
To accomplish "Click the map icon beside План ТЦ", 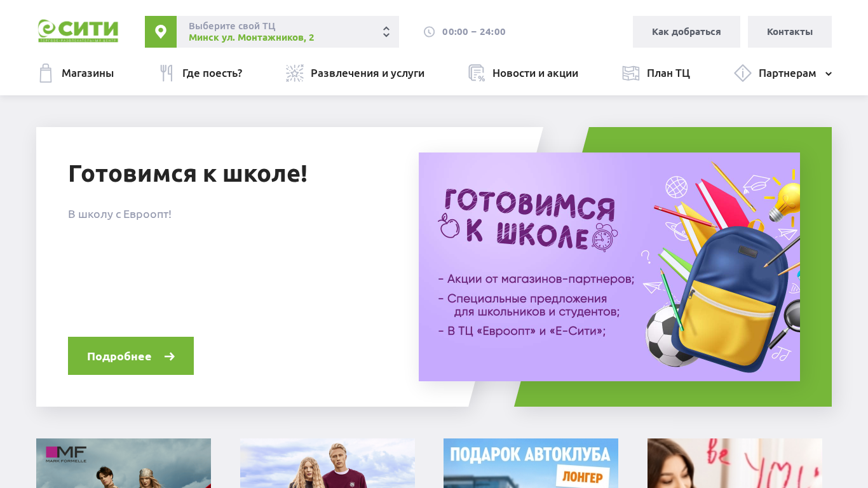I will pos(631,73).
